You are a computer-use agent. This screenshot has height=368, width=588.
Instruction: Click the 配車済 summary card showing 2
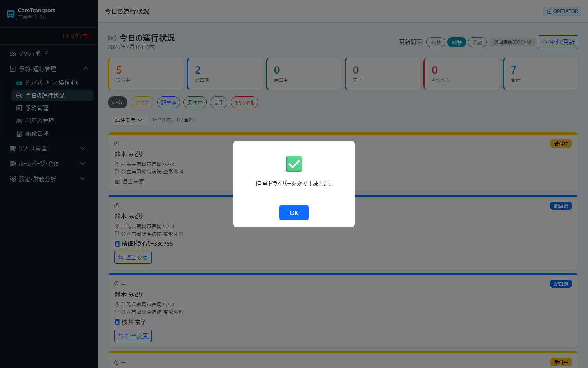[x=225, y=74]
